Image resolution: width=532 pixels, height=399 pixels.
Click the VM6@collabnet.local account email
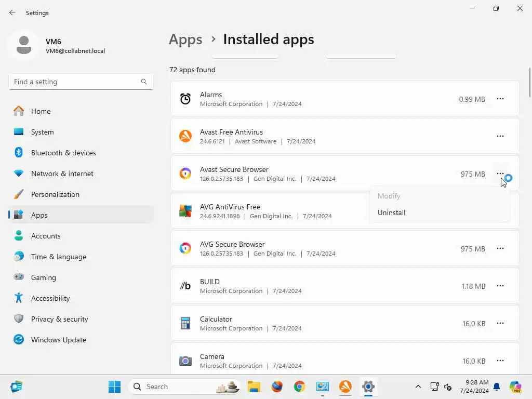[x=75, y=51]
